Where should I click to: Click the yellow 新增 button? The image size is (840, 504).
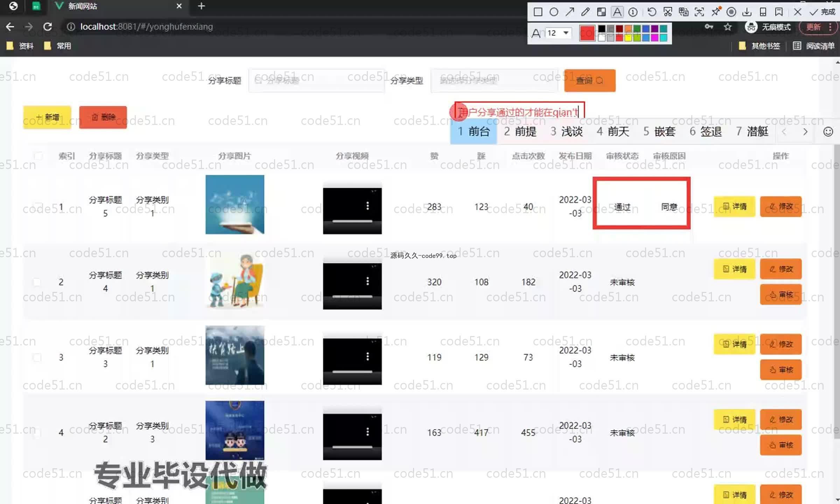click(47, 117)
